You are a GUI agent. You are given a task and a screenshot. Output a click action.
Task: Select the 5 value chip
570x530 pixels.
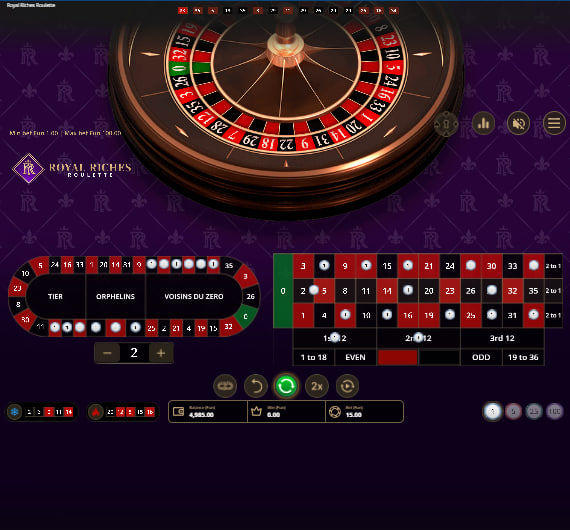[x=513, y=411]
